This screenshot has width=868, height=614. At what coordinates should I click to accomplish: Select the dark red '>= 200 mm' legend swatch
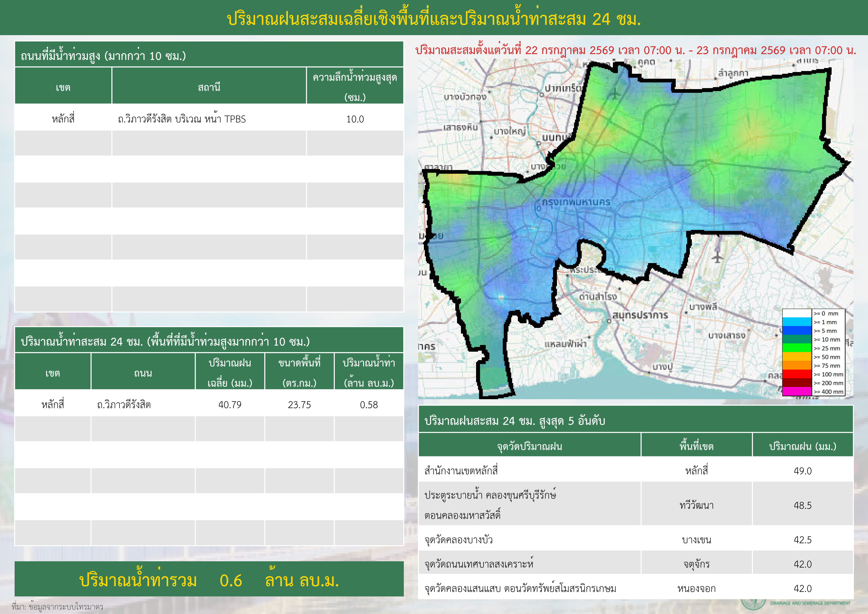click(x=797, y=383)
